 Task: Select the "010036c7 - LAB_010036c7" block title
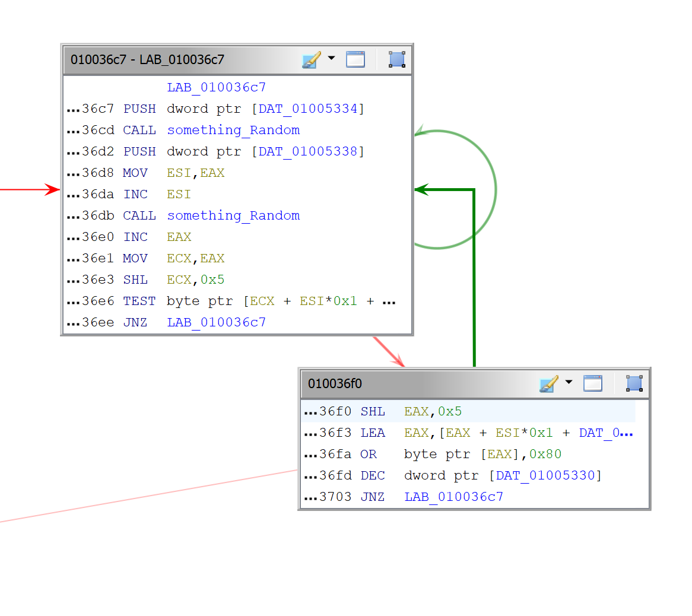pyautogui.click(x=147, y=59)
